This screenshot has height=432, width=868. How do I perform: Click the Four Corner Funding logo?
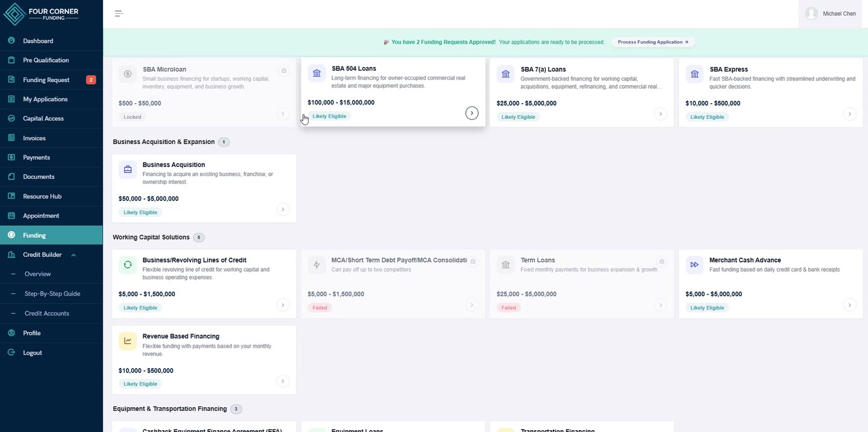[42, 14]
